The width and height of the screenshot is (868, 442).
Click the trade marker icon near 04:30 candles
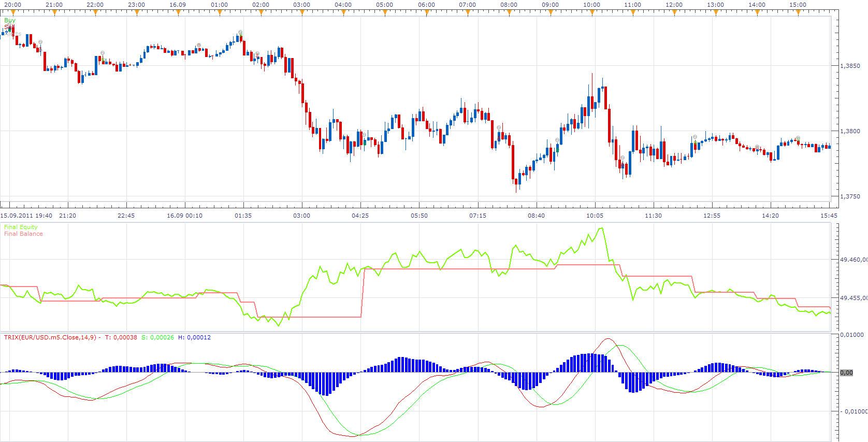[365, 135]
